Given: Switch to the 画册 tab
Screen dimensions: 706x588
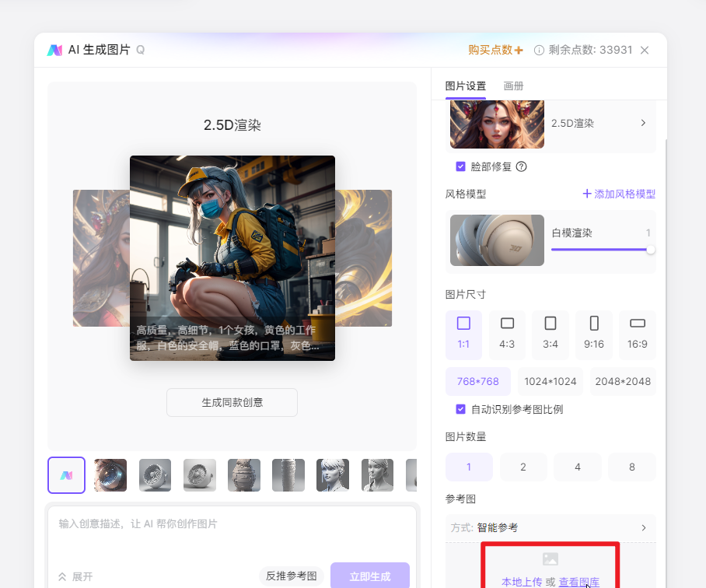Looking at the screenshot, I should pos(513,86).
